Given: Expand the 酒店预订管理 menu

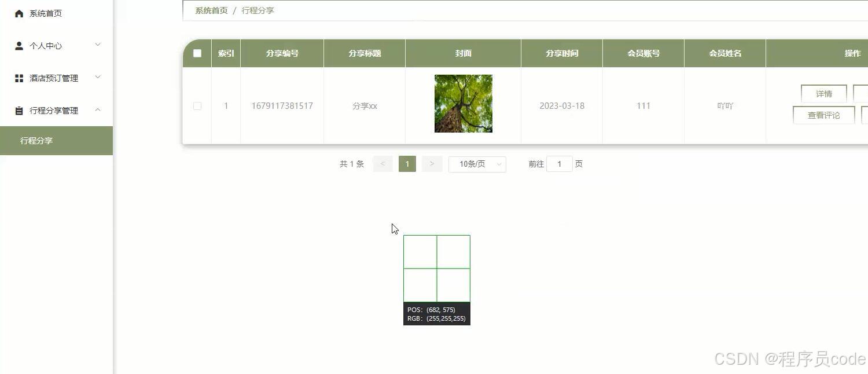Looking at the screenshot, I should click(56, 78).
